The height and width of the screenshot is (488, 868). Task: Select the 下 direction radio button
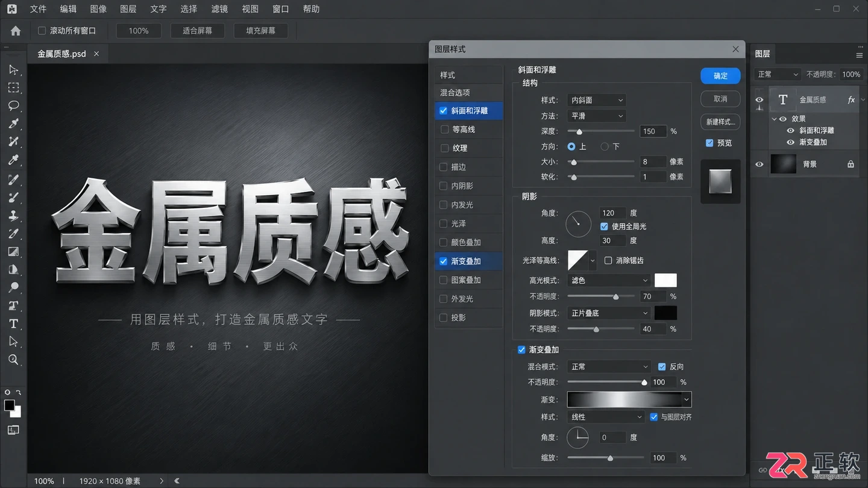605,146
